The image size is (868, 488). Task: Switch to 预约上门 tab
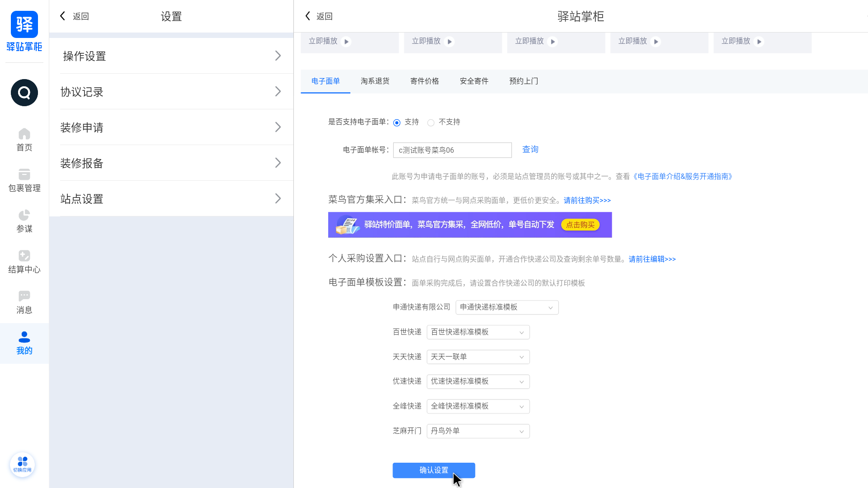click(x=524, y=81)
